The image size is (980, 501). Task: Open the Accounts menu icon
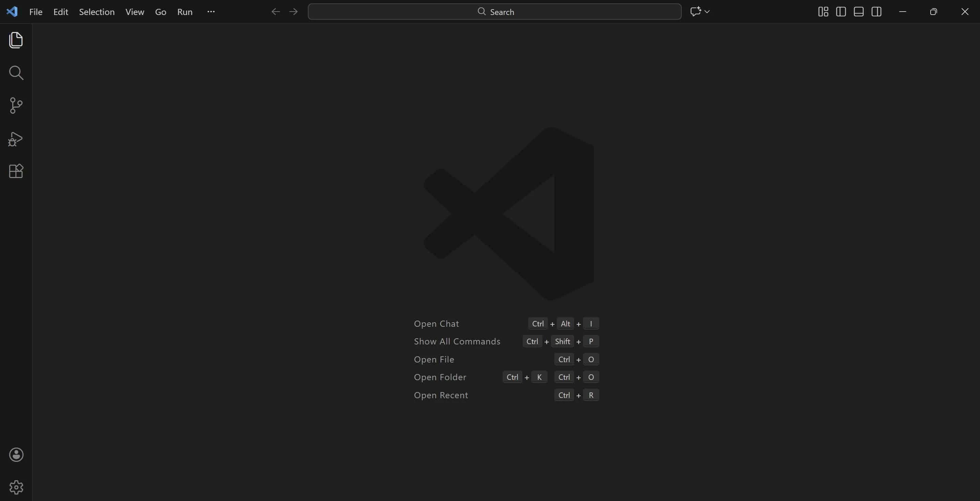click(16, 455)
